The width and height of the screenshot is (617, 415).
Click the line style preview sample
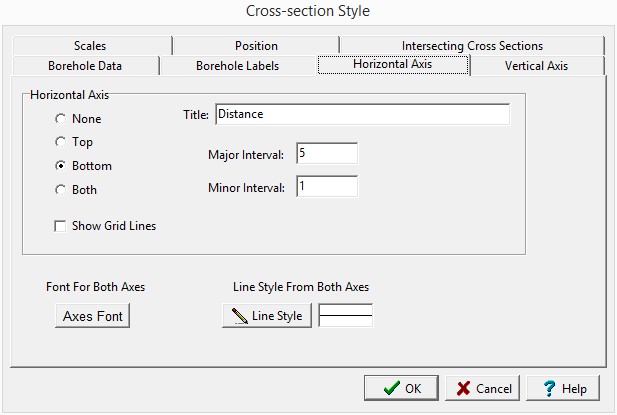click(345, 316)
